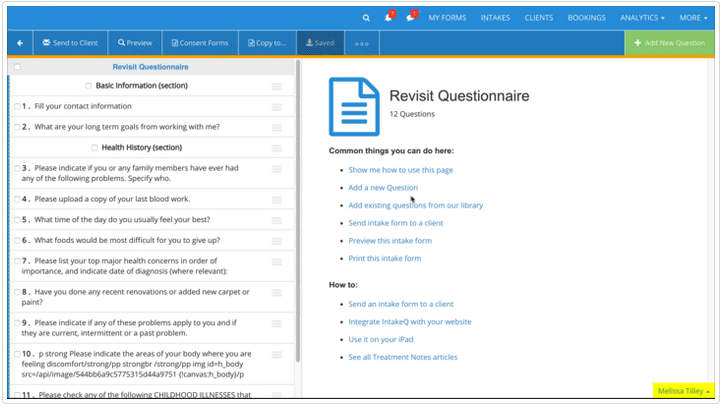
Task: Click the Preview toolbar button
Action: coord(135,43)
